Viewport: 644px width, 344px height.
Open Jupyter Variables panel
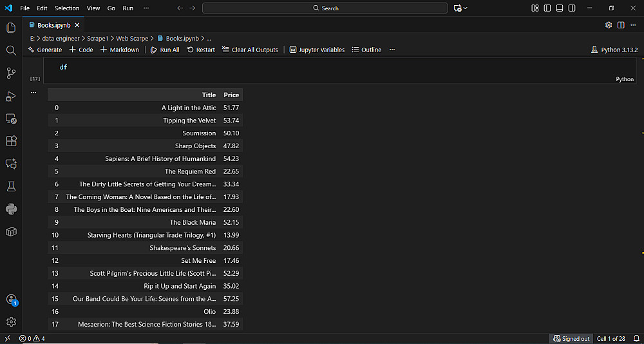(x=317, y=50)
